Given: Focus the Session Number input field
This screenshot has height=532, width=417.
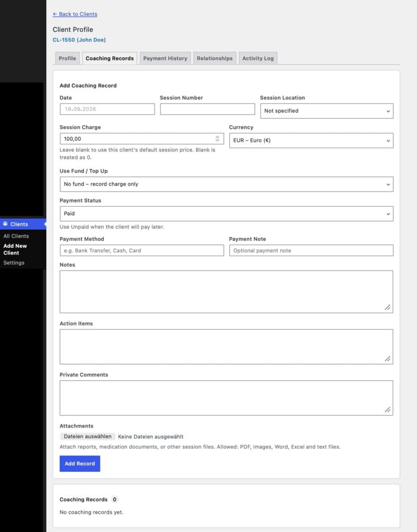Looking at the screenshot, I should 207,109.
